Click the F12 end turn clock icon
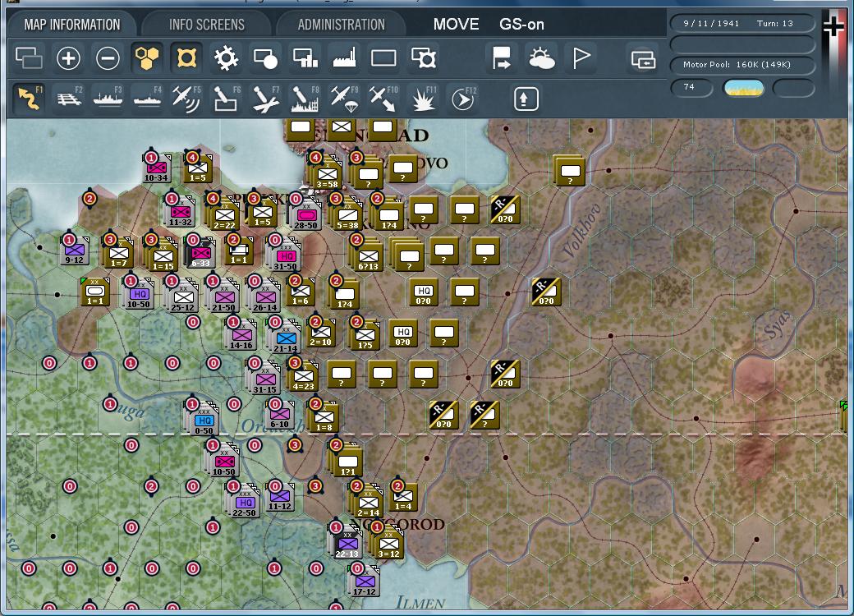This screenshot has height=616, width=854. coord(460,98)
